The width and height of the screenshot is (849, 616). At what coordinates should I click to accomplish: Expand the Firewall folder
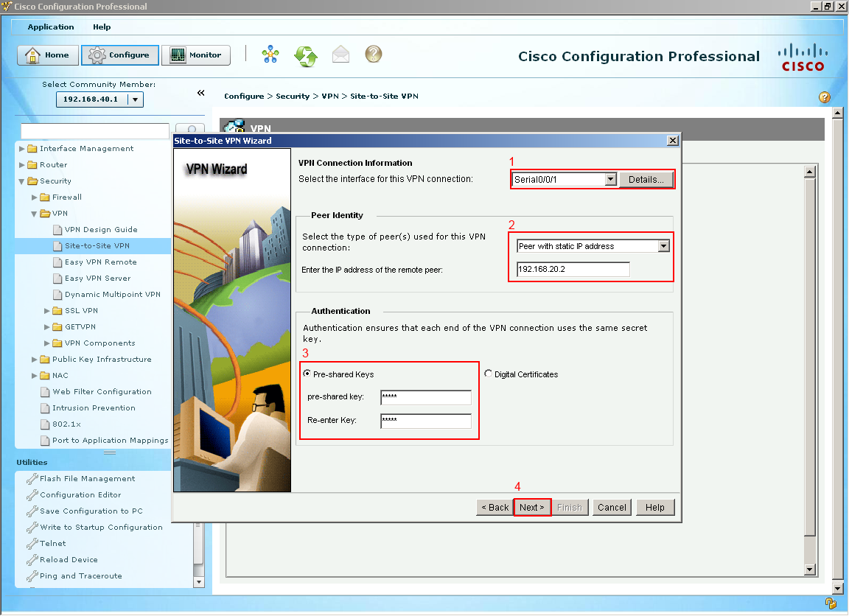[x=34, y=197]
